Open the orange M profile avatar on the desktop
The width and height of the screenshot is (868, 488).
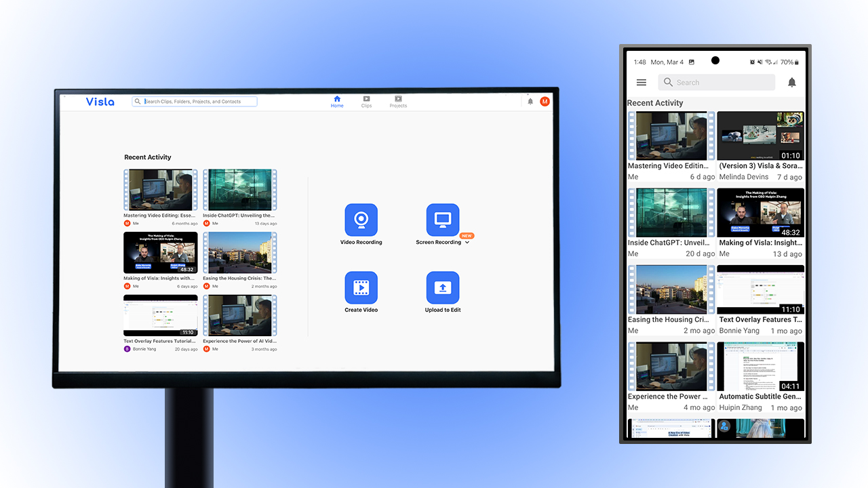point(545,102)
